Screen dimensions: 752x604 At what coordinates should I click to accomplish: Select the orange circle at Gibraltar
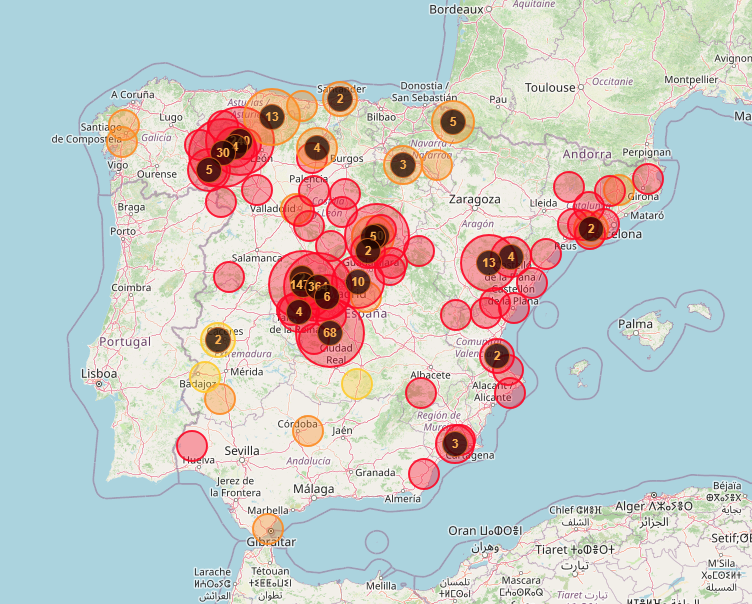268,529
